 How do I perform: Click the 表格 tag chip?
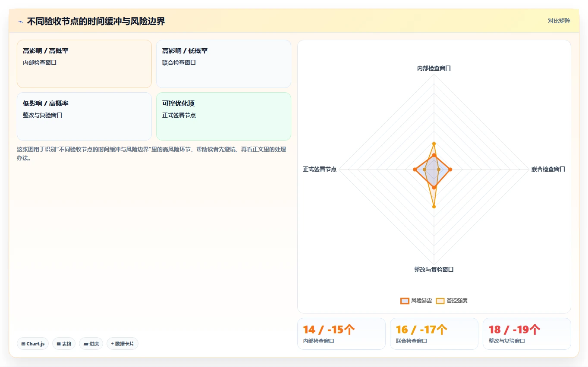coord(64,344)
